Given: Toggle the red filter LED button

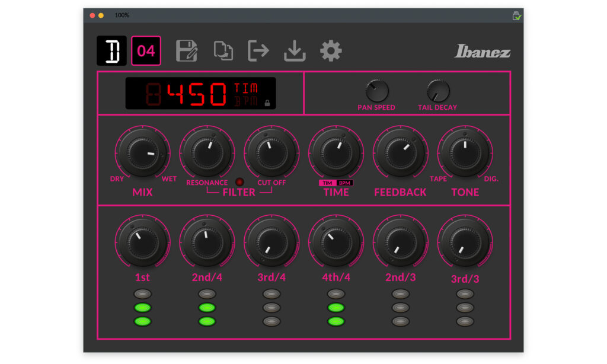Looking at the screenshot, I should [x=239, y=182].
